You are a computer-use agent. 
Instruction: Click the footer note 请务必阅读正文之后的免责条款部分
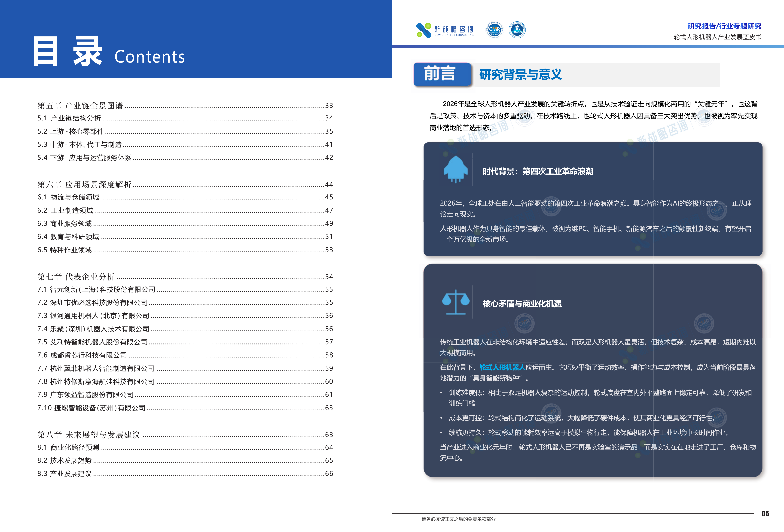pyautogui.click(x=458, y=519)
